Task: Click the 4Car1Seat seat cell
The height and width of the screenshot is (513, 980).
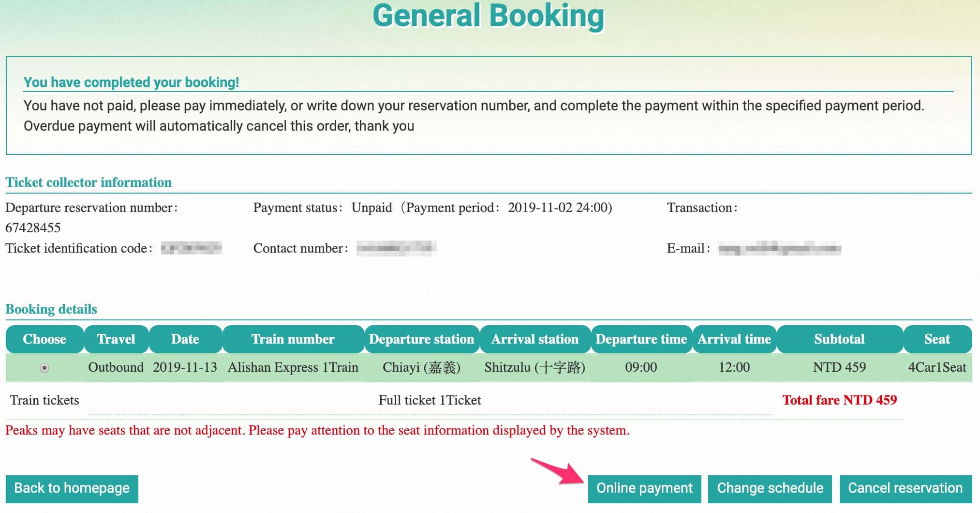Action: pos(937,367)
